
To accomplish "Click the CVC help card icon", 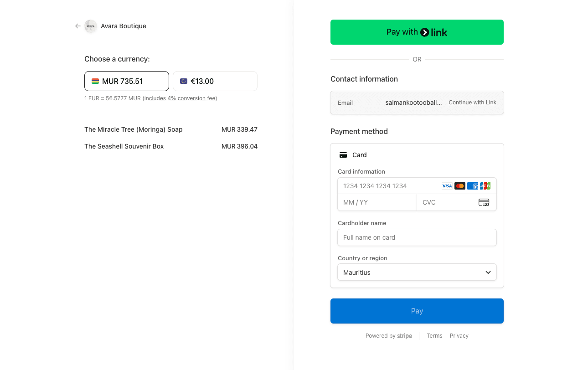I will point(484,202).
